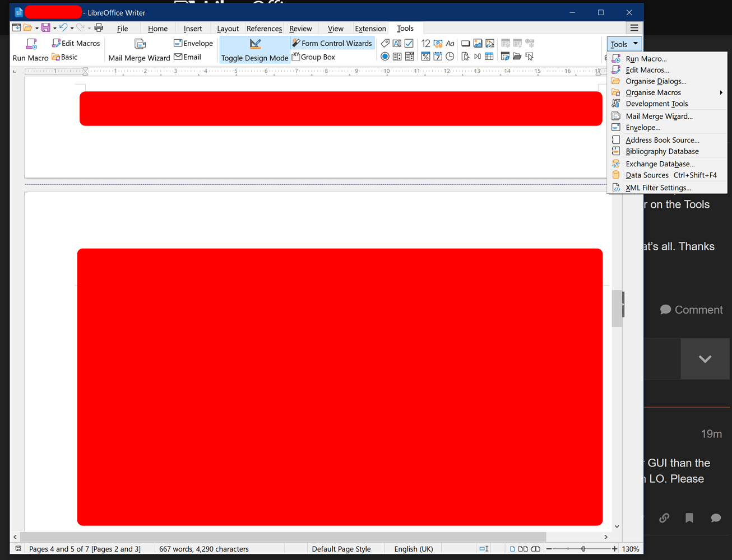Switch to the Extension tab
The image size is (732, 560).
tap(370, 29)
